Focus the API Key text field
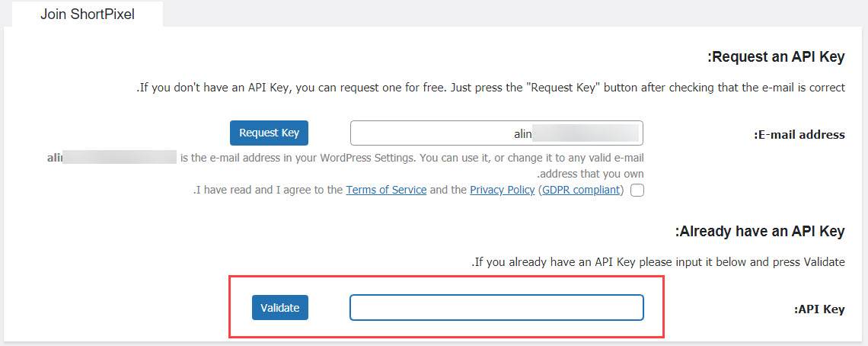Image resolution: width=868 pixels, height=346 pixels. [x=496, y=308]
